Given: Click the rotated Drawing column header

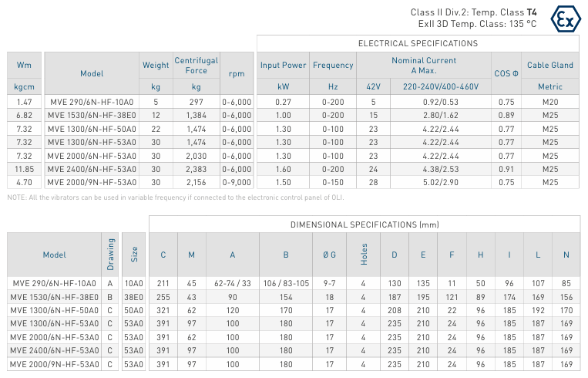Looking at the screenshot, I should coord(110,255).
